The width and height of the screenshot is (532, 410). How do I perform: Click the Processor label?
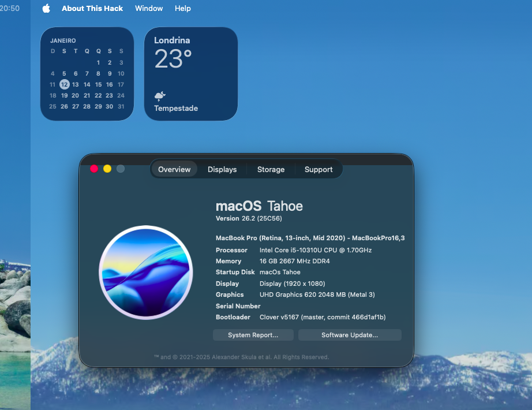231,251
